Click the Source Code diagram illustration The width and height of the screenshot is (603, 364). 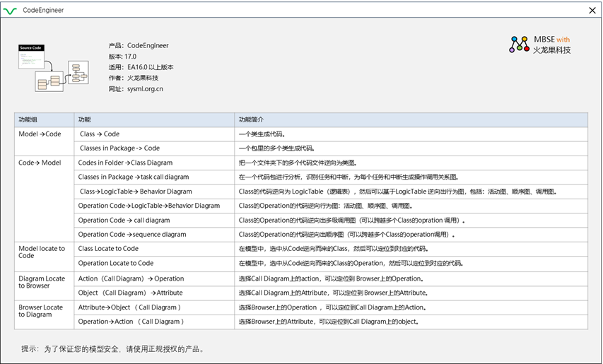[x=54, y=68]
